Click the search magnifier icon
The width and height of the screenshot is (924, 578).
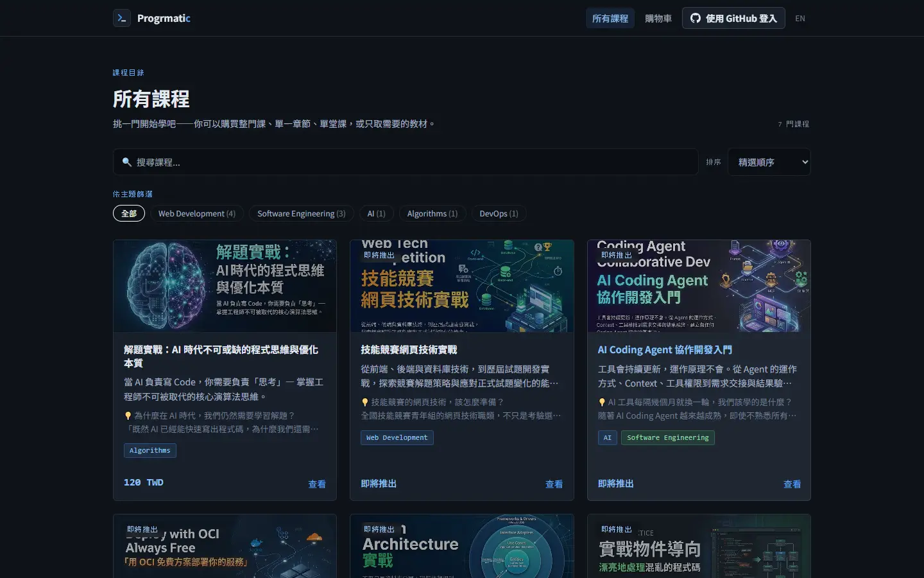point(127,162)
